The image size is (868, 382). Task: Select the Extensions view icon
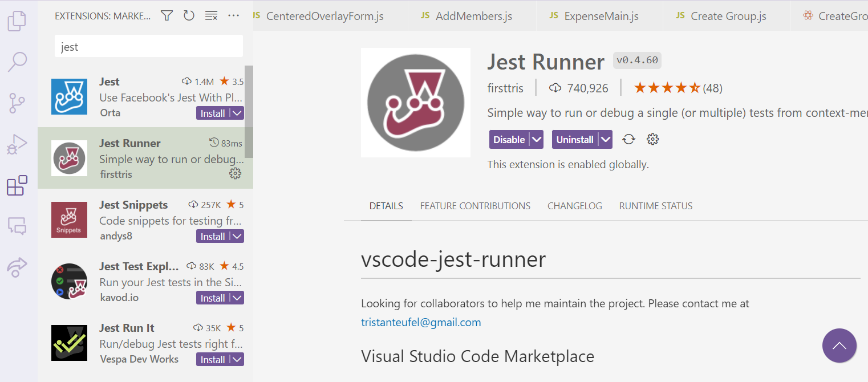coord(17,186)
